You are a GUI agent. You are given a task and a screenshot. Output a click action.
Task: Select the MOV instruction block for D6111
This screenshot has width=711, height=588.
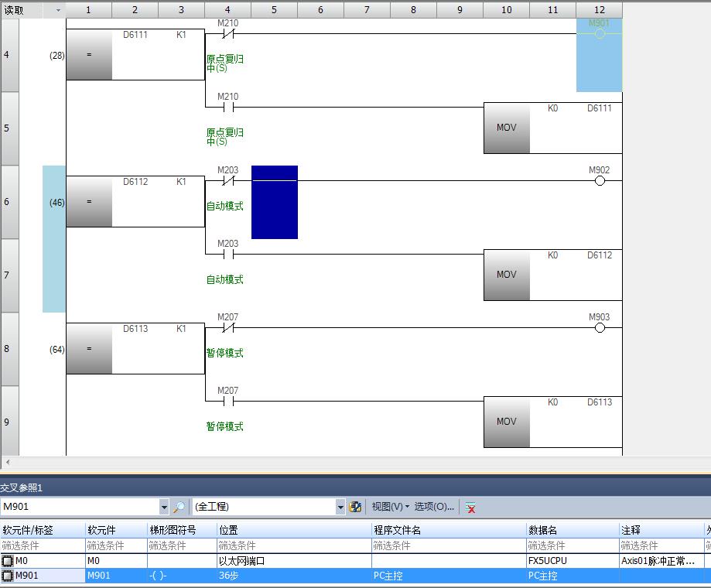[506, 128]
